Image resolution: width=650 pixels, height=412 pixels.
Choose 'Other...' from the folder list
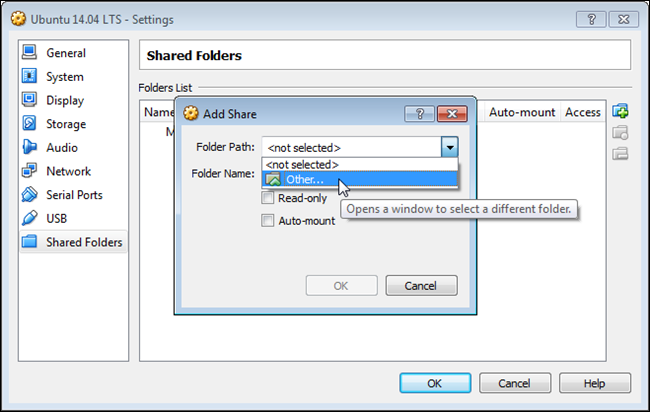305,180
